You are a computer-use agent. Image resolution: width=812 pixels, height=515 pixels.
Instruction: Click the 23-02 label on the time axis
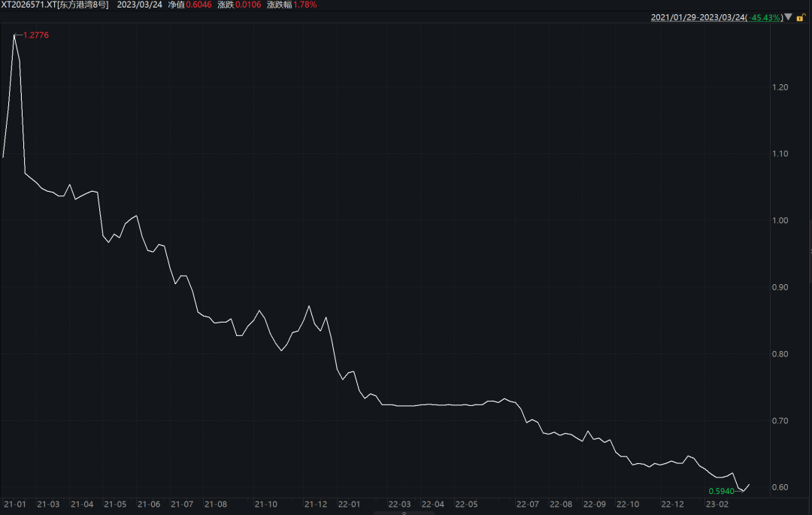[x=717, y=504]
